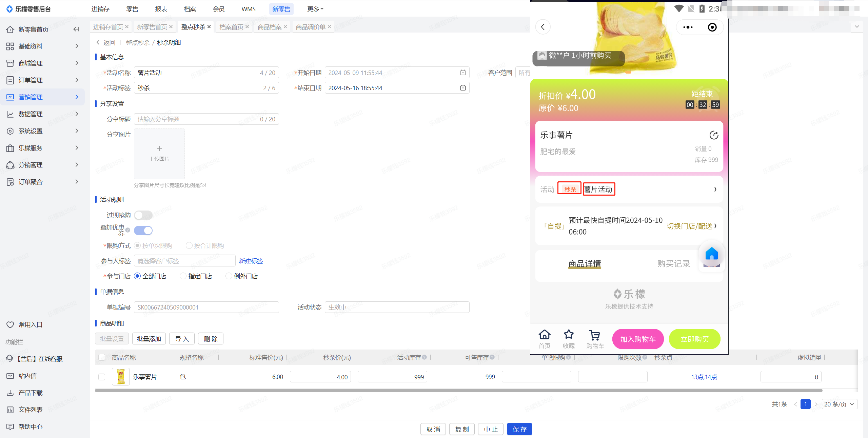Image resolution: width=868 pixels, height=438 pixels.
Task: Click the table horizontal scrollbar
Action: (x=458, y=391)
